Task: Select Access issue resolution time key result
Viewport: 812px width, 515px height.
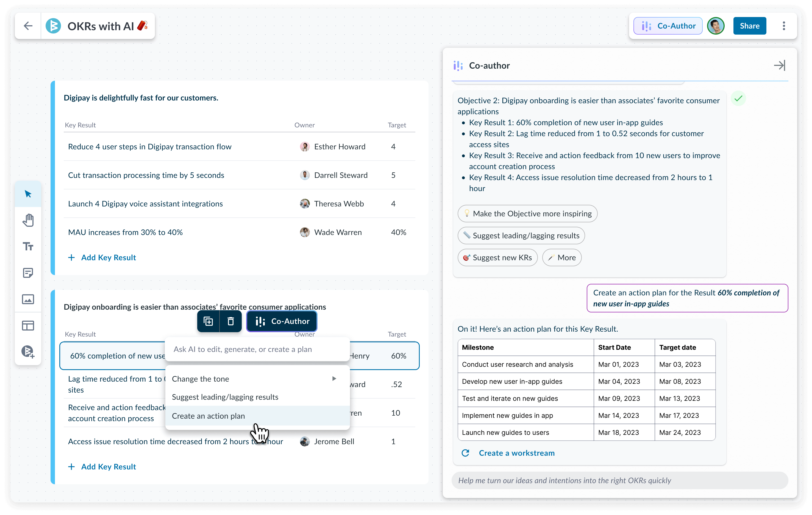Action: coord(175,441)
